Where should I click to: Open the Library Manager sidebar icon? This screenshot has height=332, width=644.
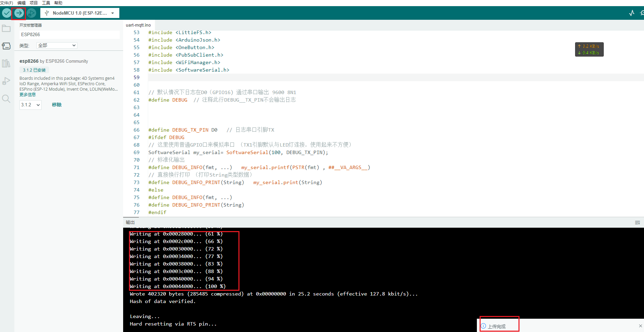6,63
